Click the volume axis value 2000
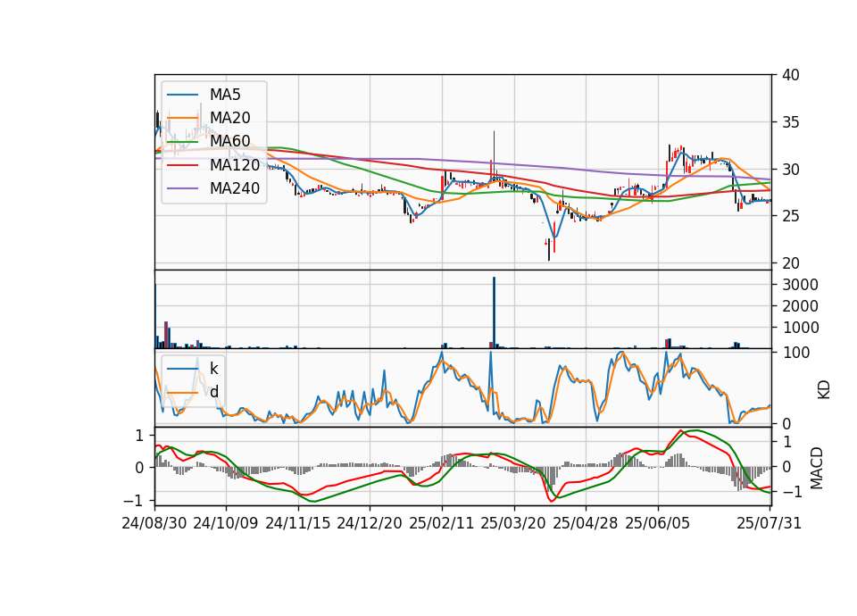 [800, 306]
